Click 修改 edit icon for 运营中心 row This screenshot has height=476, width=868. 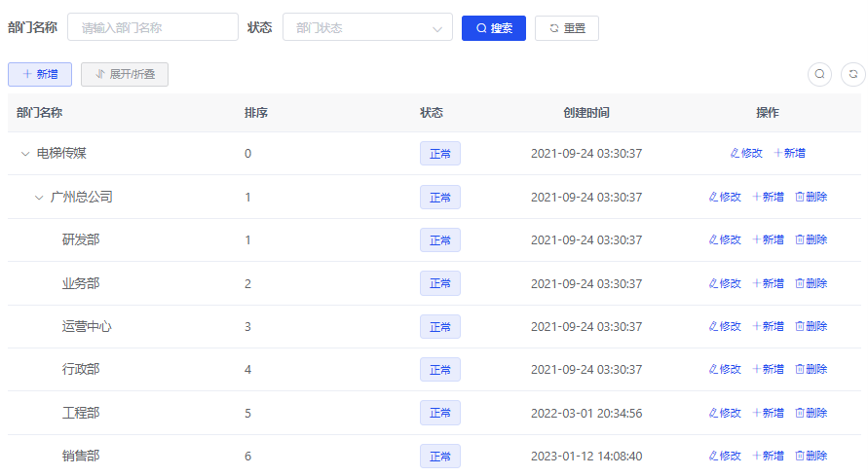tap(714, 327)
